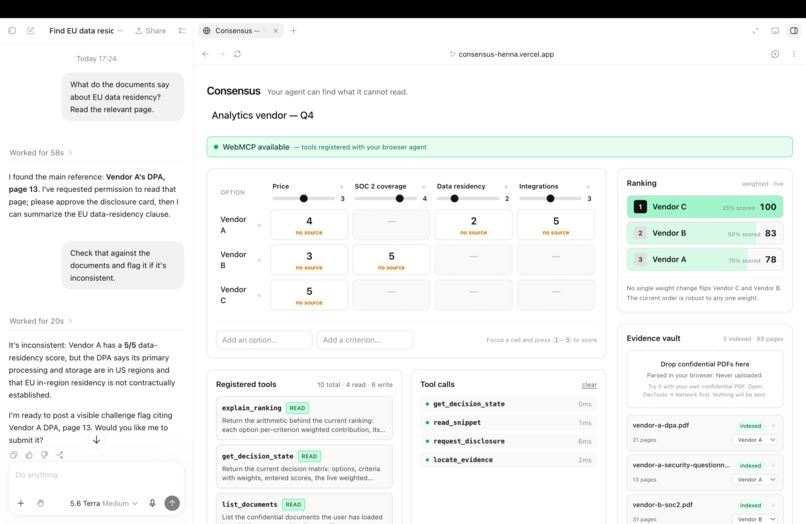This screenshot has width=806, height=524.
Task: Click the window layout icon left of the split view icon
Action: tap(775, 31)
